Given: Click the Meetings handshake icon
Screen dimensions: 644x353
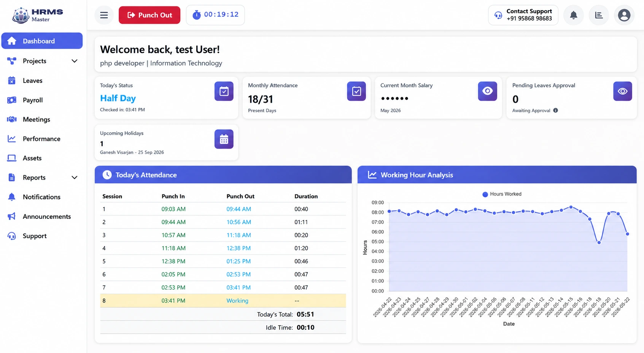Looking at the screenshot, I should pos(12,119).
